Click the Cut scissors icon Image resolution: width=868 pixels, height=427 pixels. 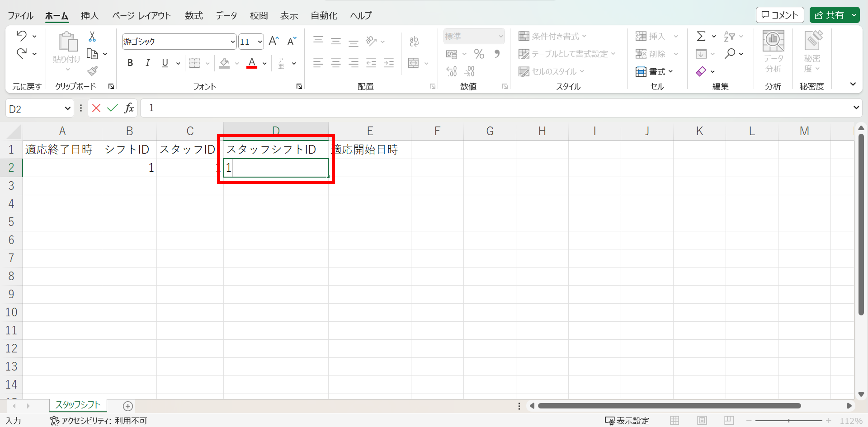(x=92, y=36)
